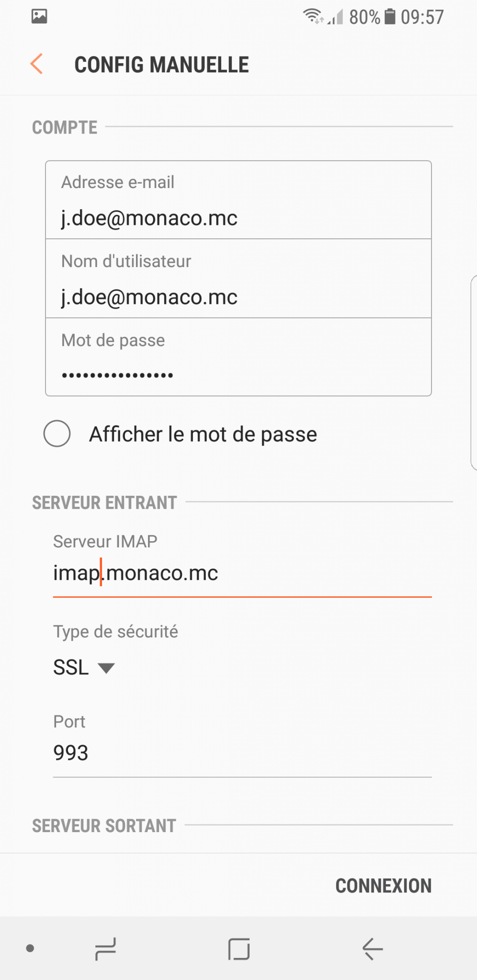The height and width of the screenshot is (980, 477).
Task: Select the SERVEUR ENTRANT section header
Action: [x=104, y=502]
